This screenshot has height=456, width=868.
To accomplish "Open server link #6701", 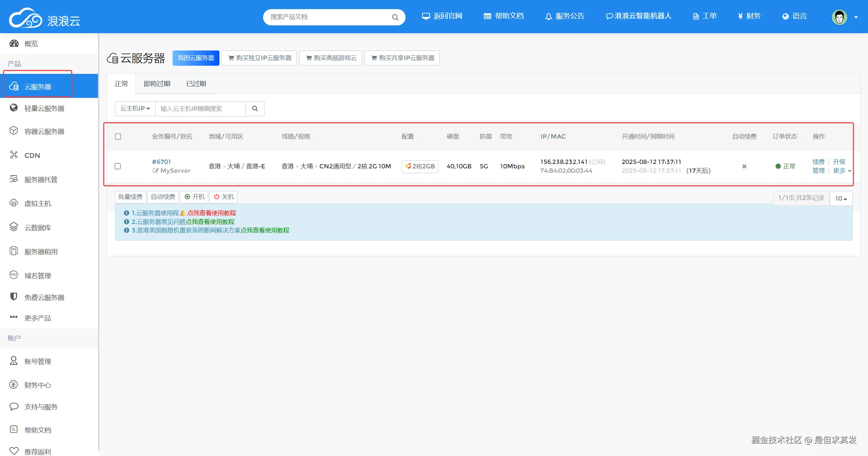I will pyautogui.click(x=161, y=162).
